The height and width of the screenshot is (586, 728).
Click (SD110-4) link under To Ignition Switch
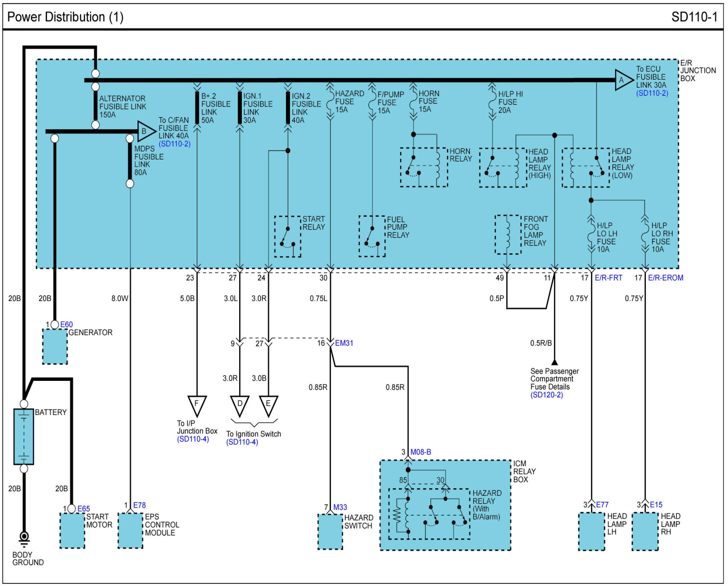click(242, 442)
